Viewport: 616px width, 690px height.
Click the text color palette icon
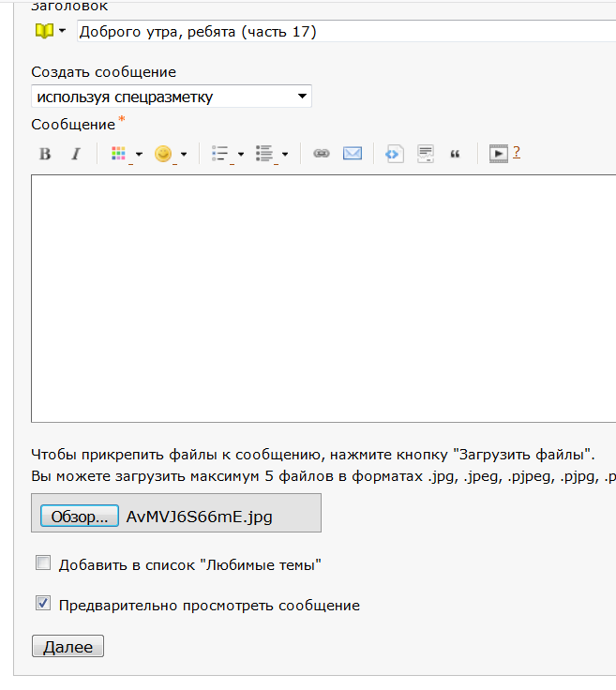click(x=118, y=154)
